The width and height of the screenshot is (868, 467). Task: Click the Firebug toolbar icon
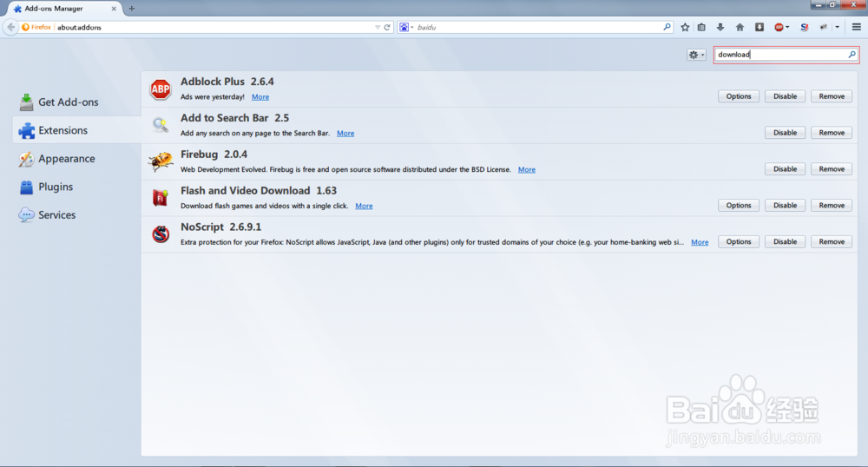pos(824,27)
